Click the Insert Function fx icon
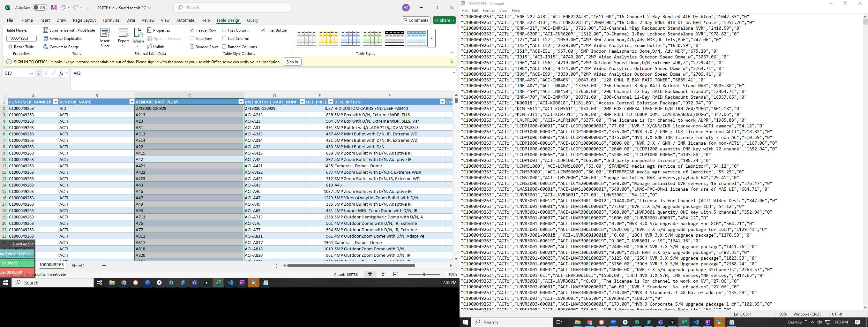Image resolution: width=868 pixels, height=327 pixels. point(61,73)
